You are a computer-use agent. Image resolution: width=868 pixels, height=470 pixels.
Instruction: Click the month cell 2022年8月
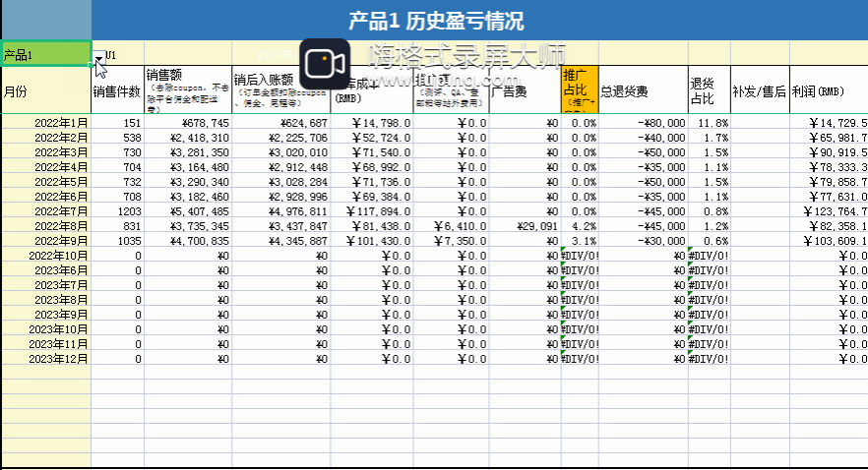(46, 226)
